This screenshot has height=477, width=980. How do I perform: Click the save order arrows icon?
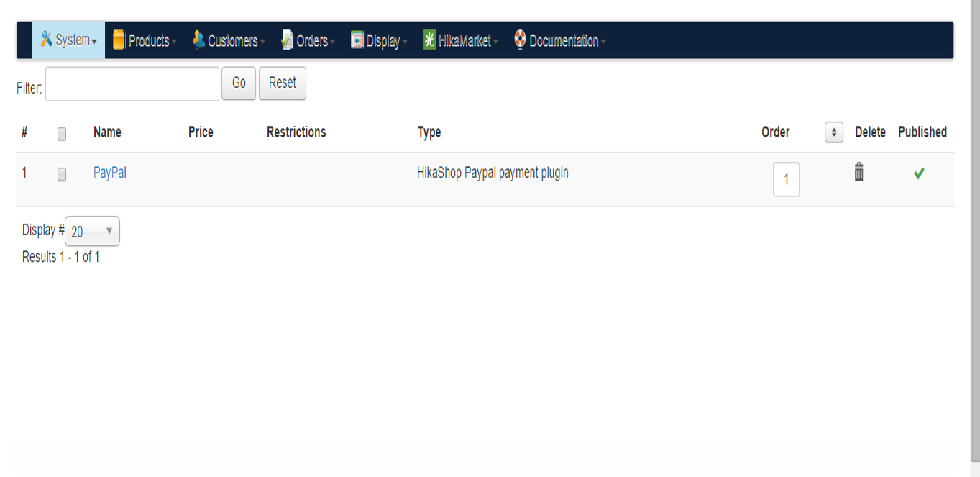(834, 132)
